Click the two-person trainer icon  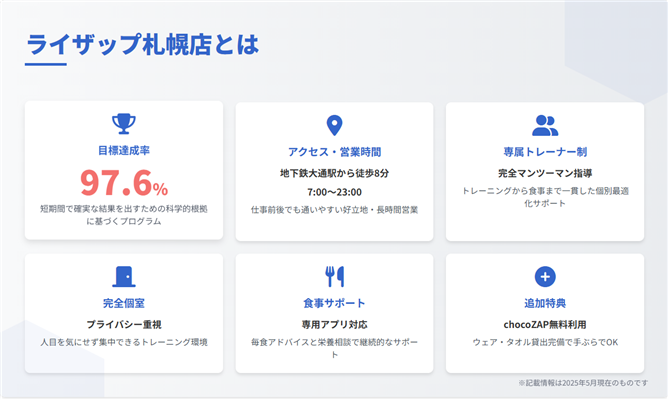pos(545,126)
